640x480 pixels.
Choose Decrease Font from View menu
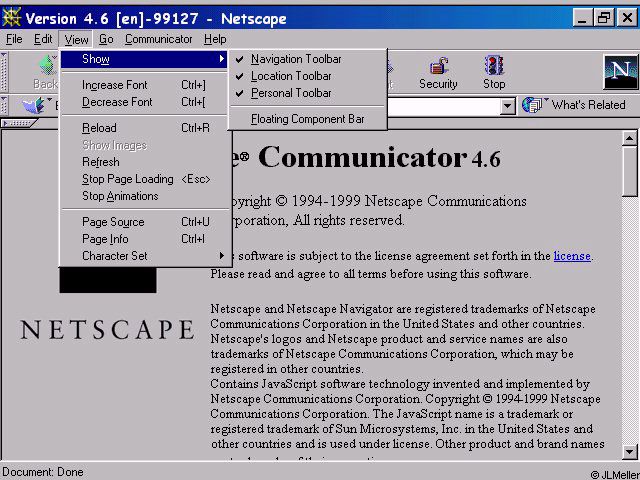click(144, 102)
